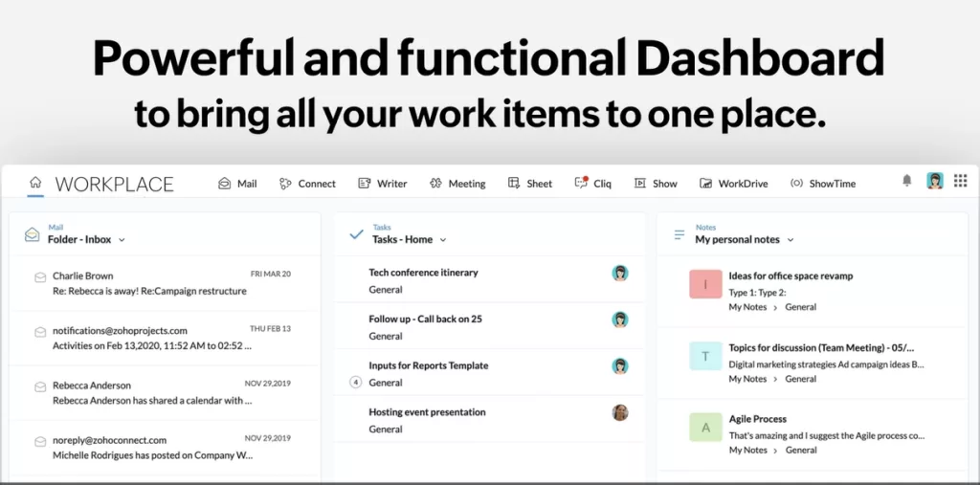Image resolution: width=980 pixels, height=485 pixels.
Task: Click envelope icon for notifications@zohoprojects.com email
Action: (x=40, y=332)
